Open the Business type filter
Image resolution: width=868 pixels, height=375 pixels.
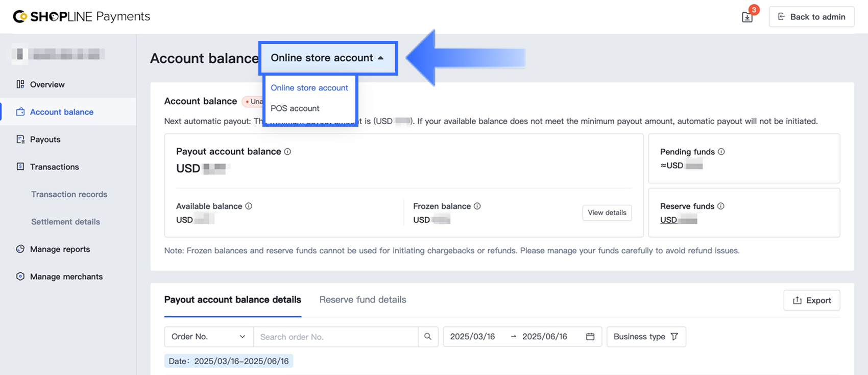(645, 337)
